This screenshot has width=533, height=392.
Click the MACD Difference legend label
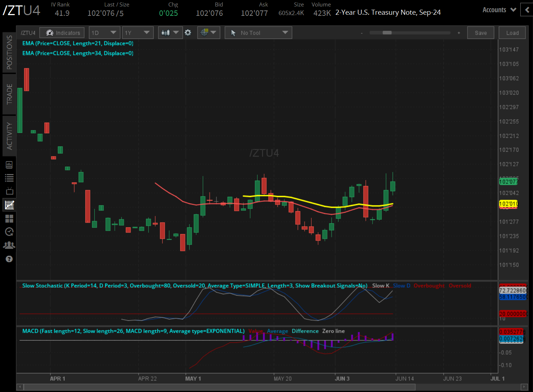point(305,331)
